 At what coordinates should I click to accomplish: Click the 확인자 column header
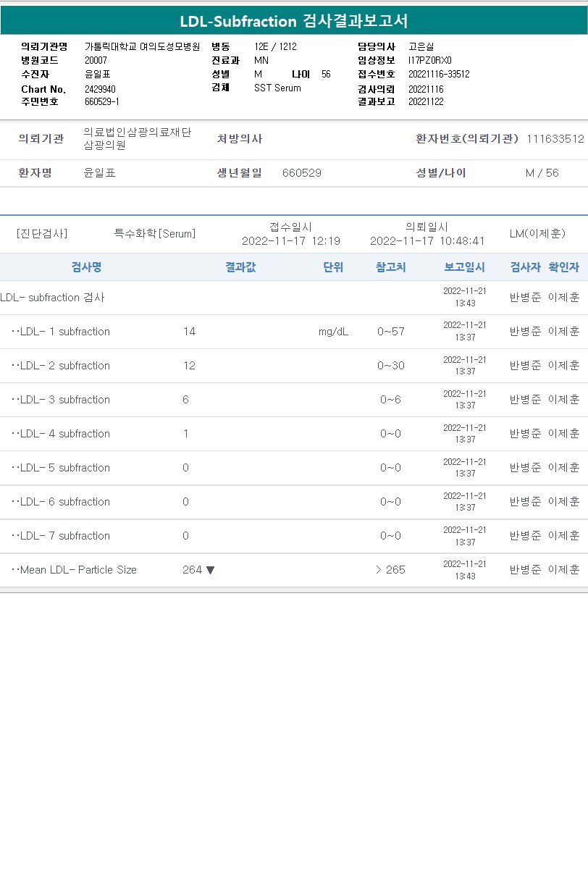563,267
